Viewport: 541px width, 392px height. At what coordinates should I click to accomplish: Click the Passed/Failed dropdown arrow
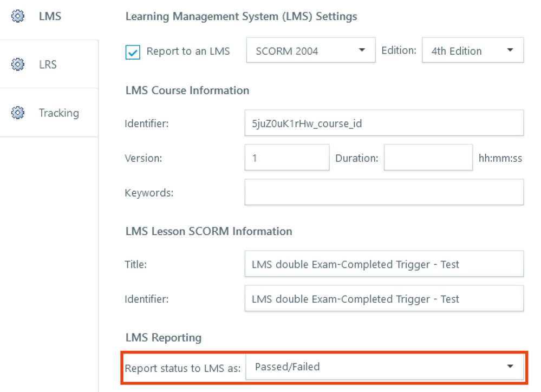point(510,367)
